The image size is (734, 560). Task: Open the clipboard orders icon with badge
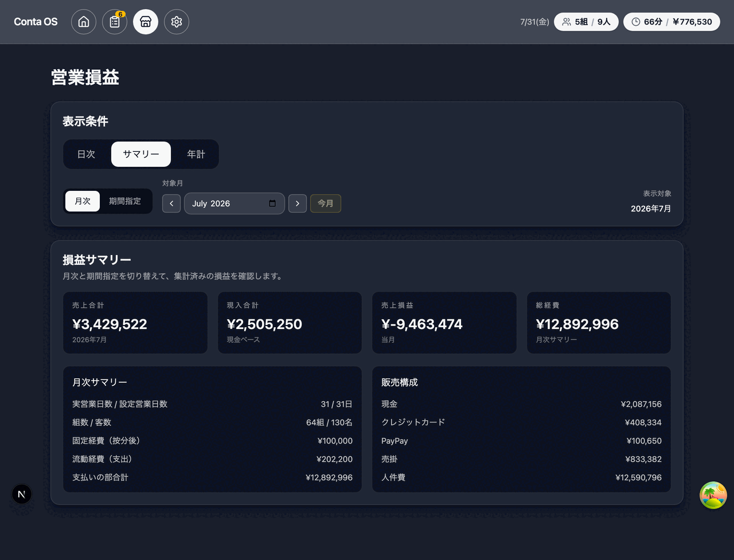tap(115, 22)
